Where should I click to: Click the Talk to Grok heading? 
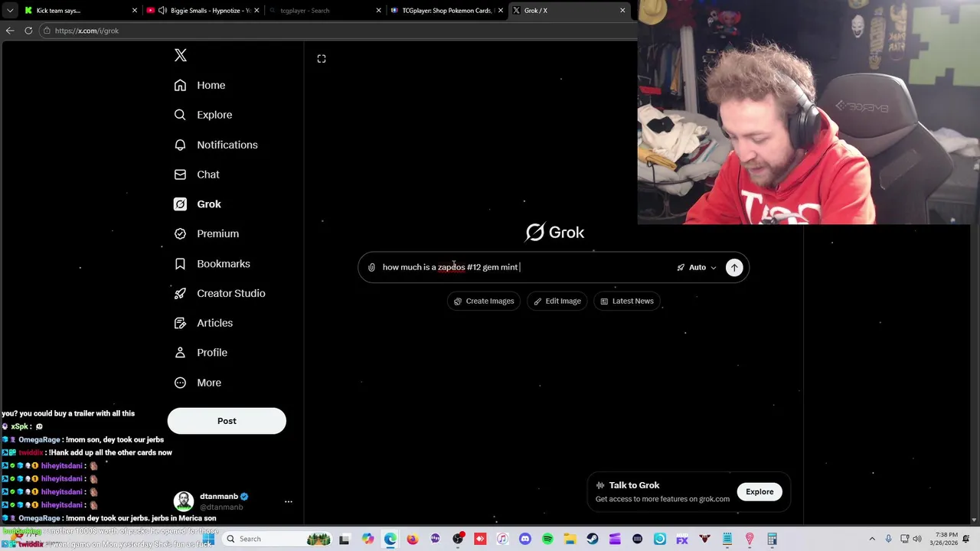click(x=634, y=485)
